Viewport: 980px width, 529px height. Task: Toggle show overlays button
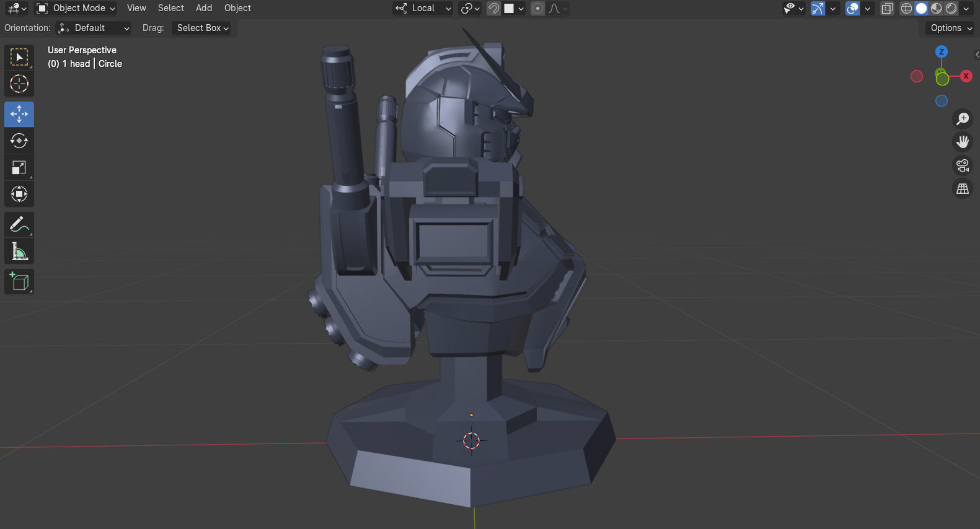(853, 8)
